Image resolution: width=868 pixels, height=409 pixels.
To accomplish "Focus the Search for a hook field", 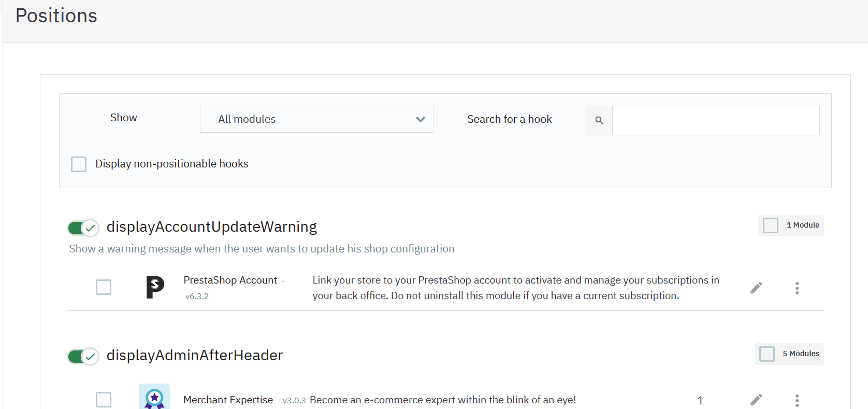I will click(715, 120).
